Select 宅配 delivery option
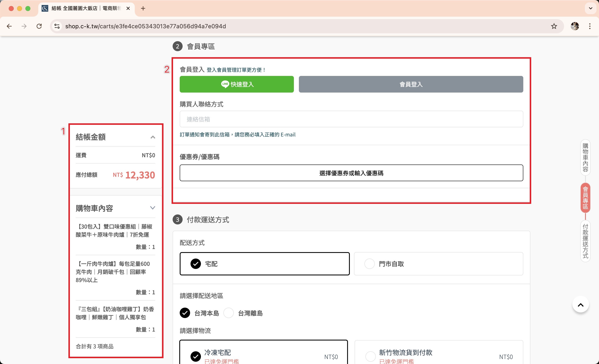This screenshot has width=599, height=364. pyautogui.click(x=265, y=264)
